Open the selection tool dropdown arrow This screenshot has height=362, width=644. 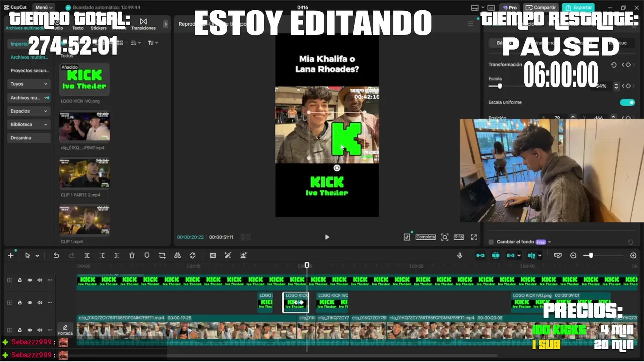(x=37, y=256)
